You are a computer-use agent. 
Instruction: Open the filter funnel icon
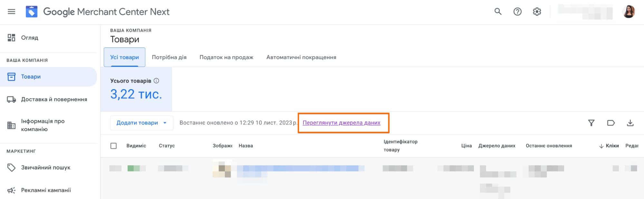[x=591, y=123]
